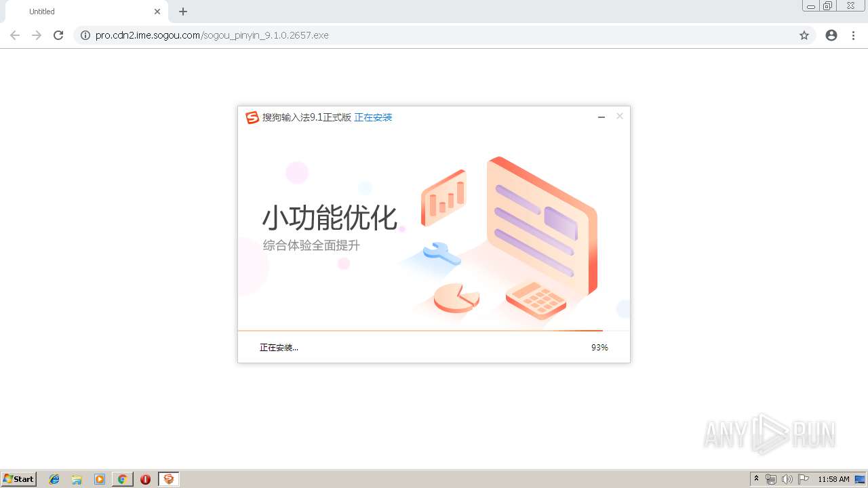Open media player from taskbar
Image resolution: width=868 pixels, height=488 pixels.
click(100, 479)
